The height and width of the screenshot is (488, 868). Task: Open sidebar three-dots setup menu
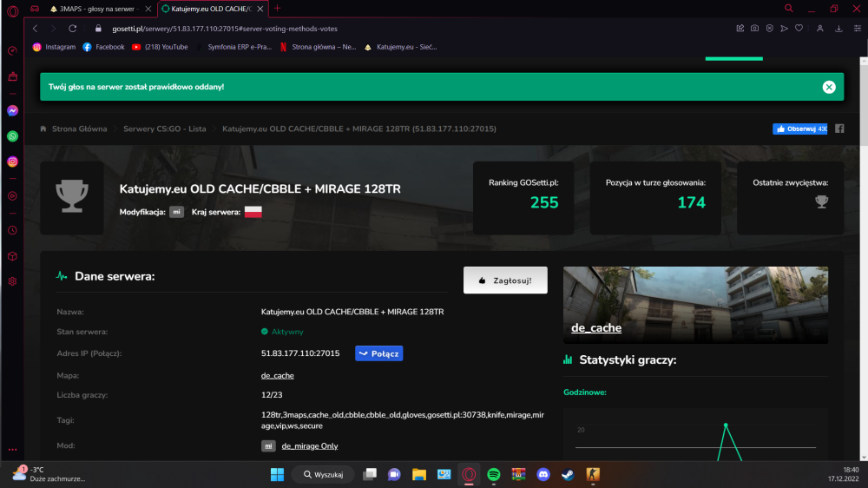[12, 450]
